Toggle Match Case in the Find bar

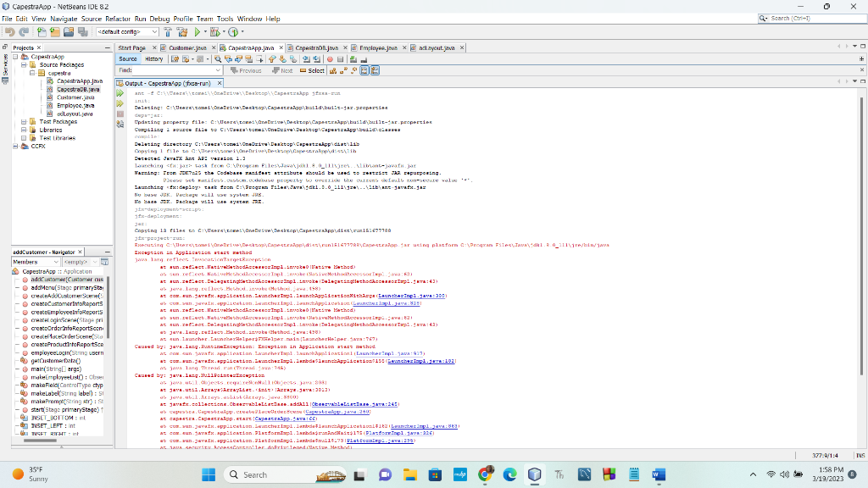coord(332,73)
